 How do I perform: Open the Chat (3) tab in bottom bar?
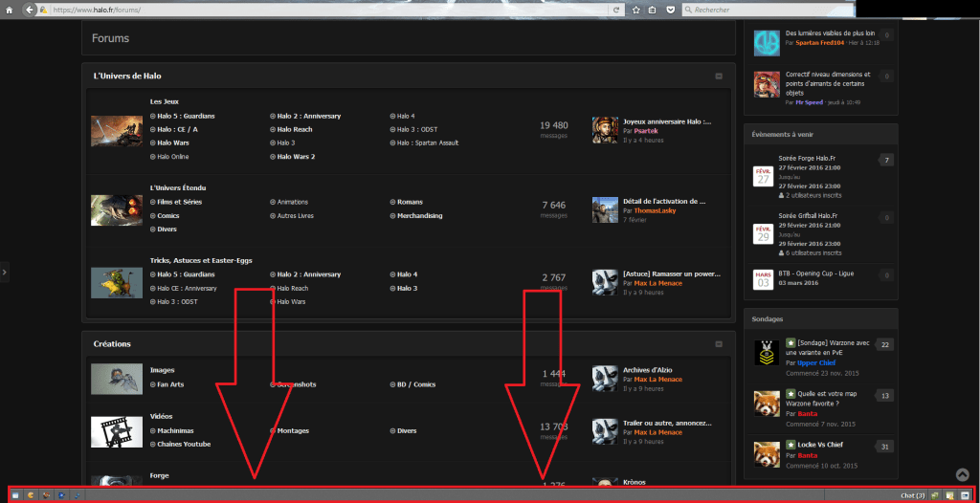(x=912, y=495)
